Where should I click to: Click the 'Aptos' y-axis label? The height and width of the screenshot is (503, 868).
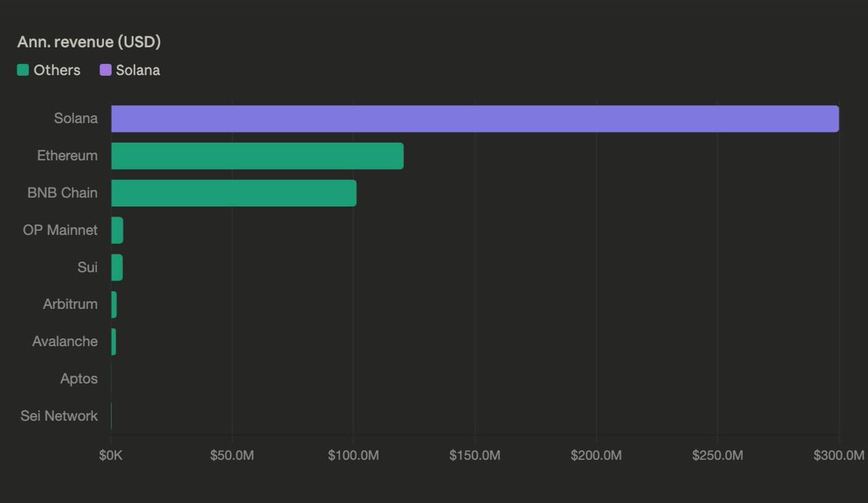click(79, 379)
